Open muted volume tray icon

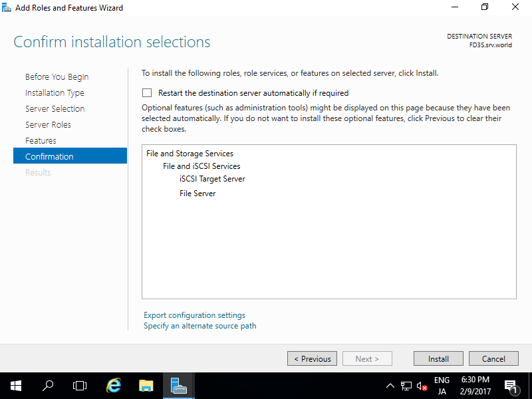point(422,386)
